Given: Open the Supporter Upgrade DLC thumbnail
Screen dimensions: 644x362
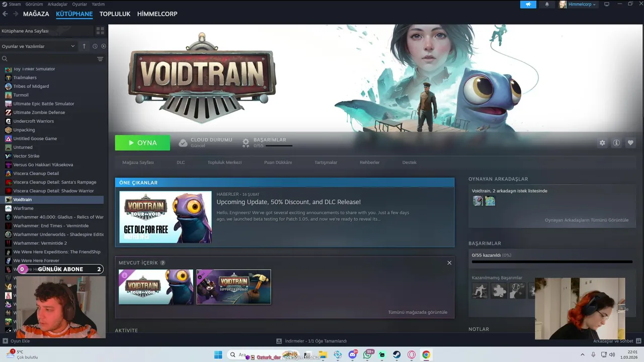Looking at the screenshot, I should tap(233, 287).
